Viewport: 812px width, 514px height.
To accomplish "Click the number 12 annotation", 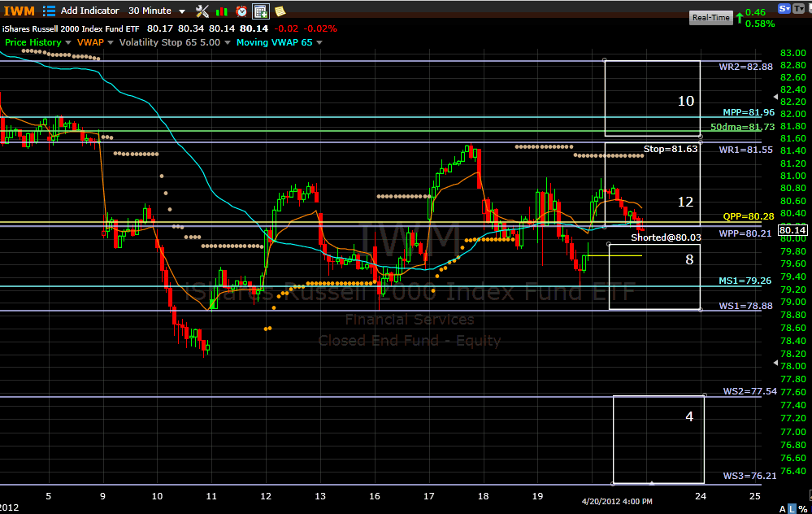I will pyautogui.click(x=686, y=202).
